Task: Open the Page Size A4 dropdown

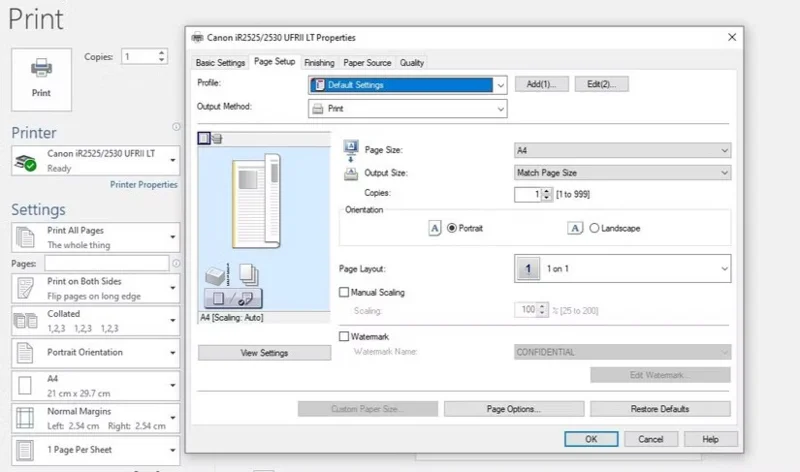Action: [622, 151]
